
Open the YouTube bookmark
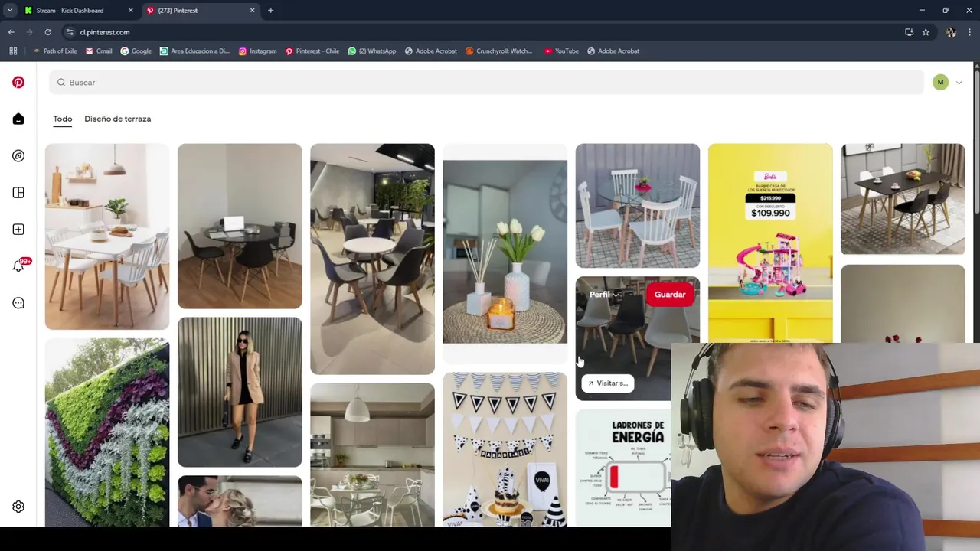561,51
